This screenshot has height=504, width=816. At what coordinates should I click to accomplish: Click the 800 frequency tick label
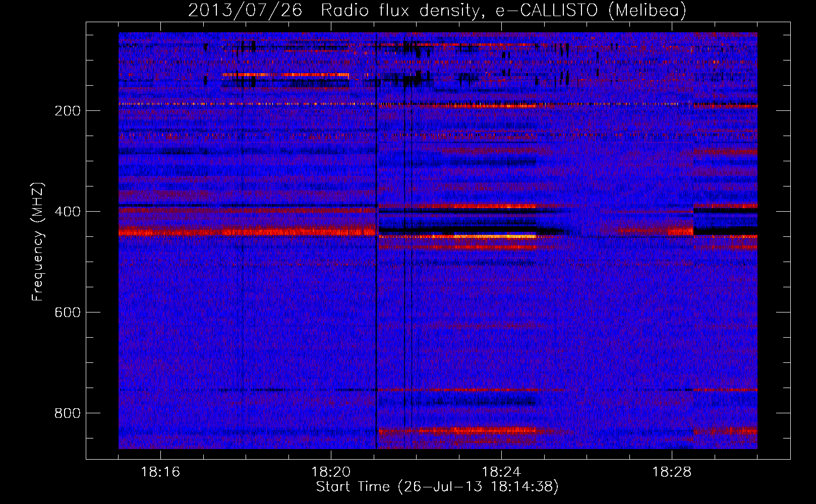pyautogui.click(x=68, y=413)
